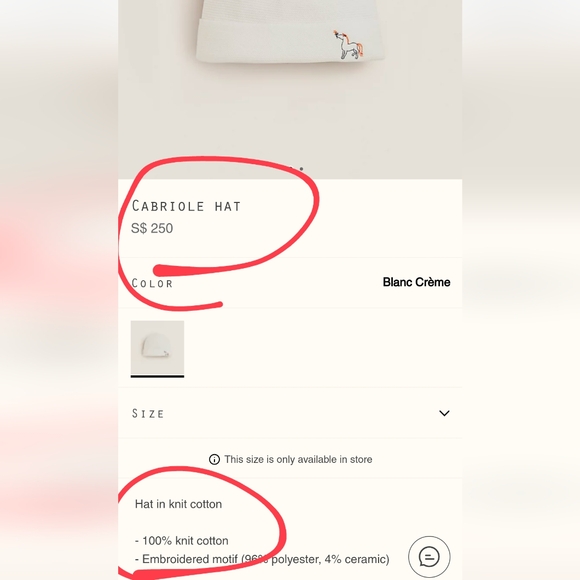Click the '100% knit cotton' detail line
This screenshot has height=580, width=580.
(x=182, y=541)
